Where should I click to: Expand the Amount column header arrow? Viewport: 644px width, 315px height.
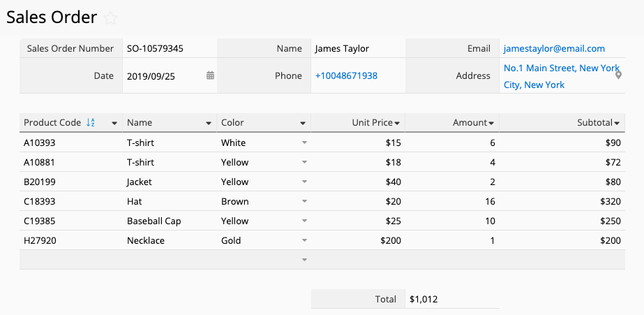click(x=491, y=124)
